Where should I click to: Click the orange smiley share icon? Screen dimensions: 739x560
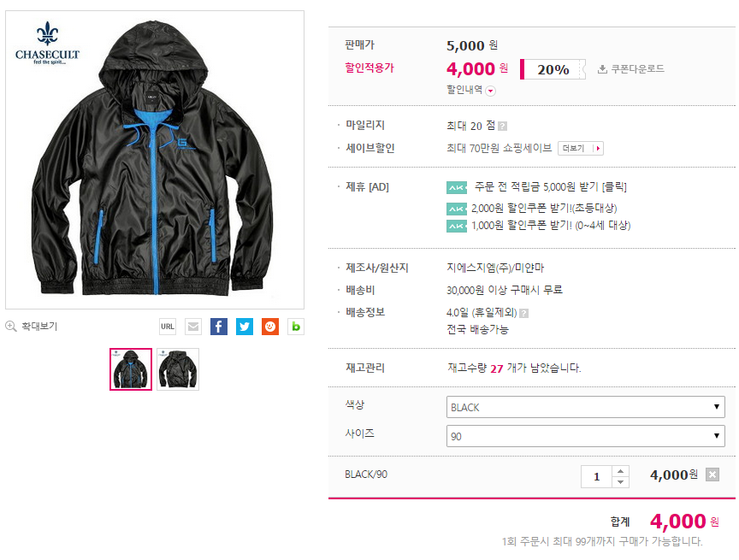(270, 327)
